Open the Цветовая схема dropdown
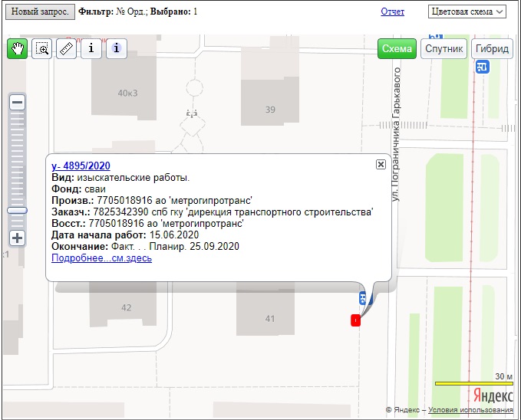The height and width of the screenshot is (420, 521). click(467, 11)
